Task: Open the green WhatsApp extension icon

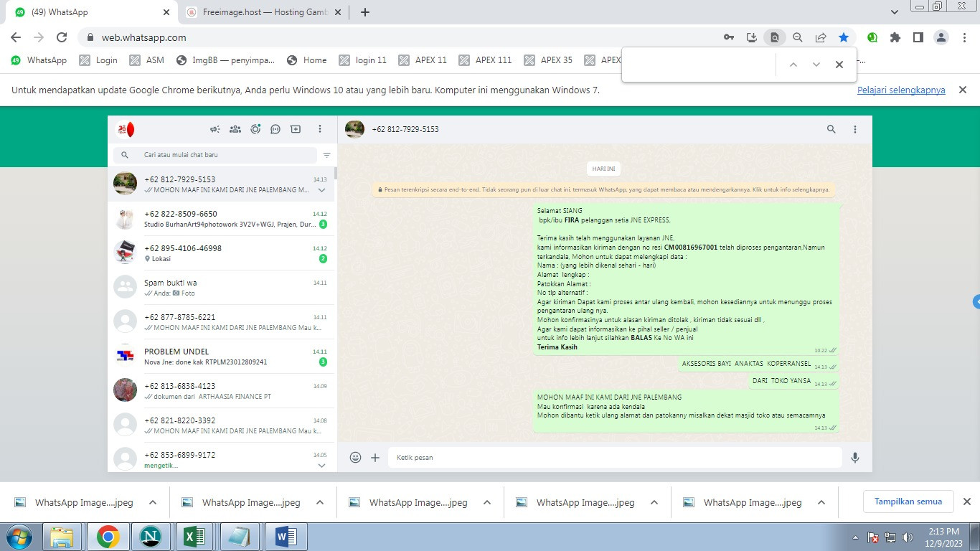Action: coord(872,37)
